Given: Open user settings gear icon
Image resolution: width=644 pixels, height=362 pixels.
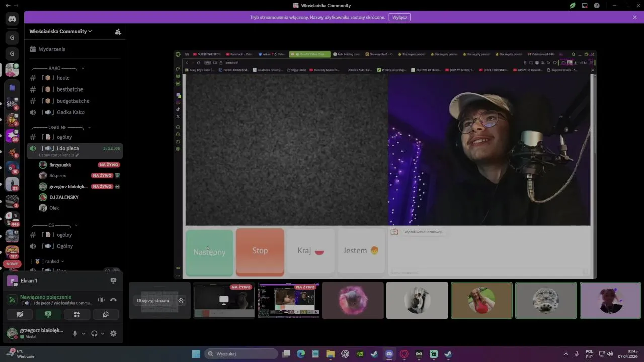Looking at the screenshot, I should click(113, 333).
